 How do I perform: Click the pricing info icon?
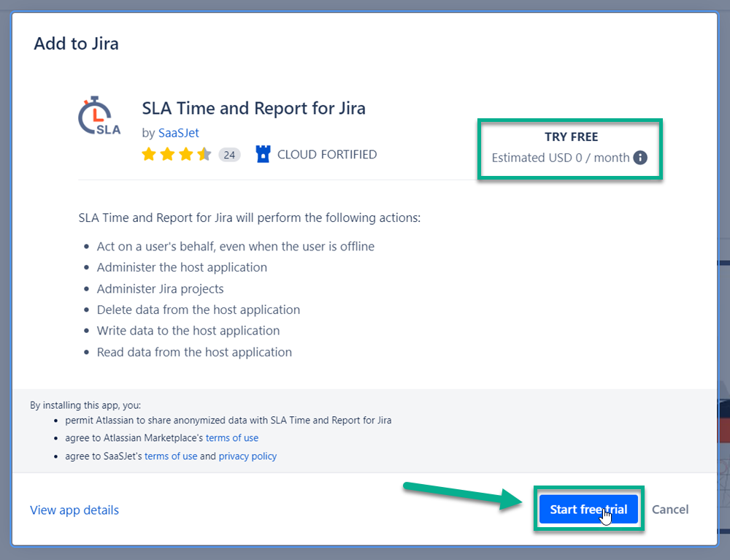(640, 158)
